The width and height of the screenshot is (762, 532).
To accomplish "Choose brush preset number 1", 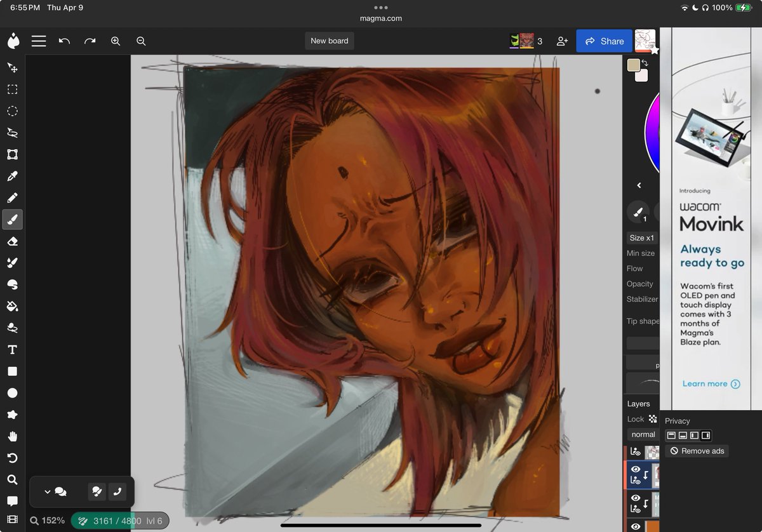I will tap(638, 212).
